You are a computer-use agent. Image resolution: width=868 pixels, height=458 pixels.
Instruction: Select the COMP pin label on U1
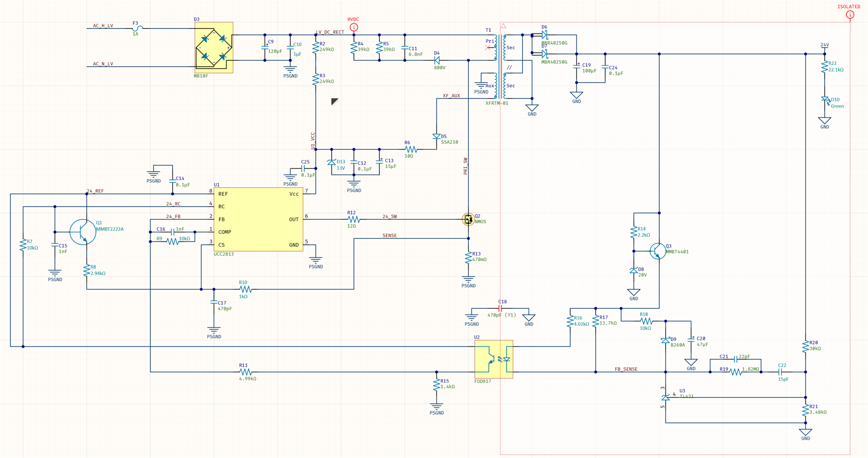click(225, 232)
